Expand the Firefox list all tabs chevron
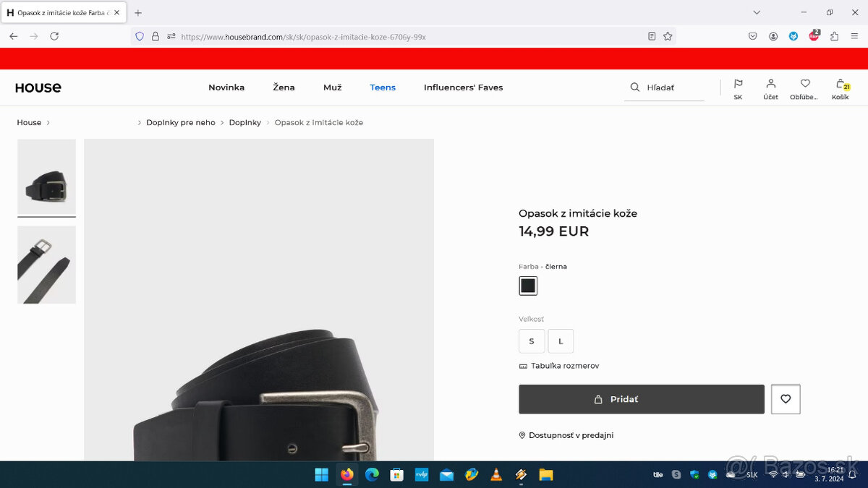This screenshot has height=488, width=868. tap(757, 12)
